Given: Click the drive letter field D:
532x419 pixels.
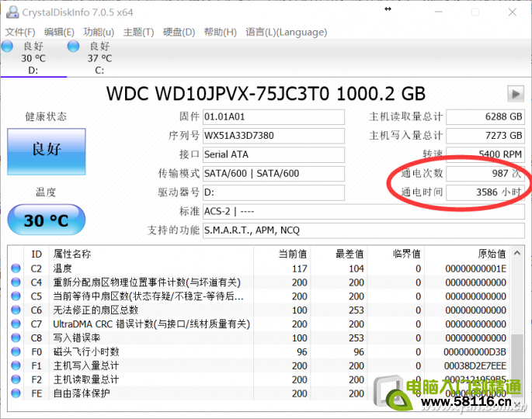Looking at the screenshot, I should pos(273,193).
